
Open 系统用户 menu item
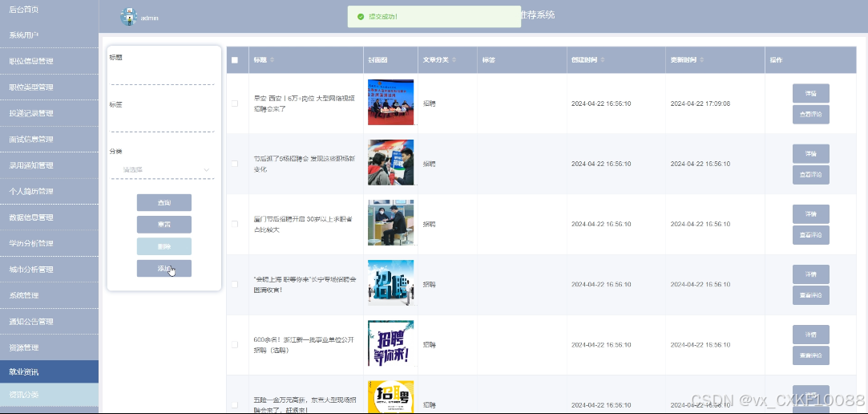click(49, 35)
